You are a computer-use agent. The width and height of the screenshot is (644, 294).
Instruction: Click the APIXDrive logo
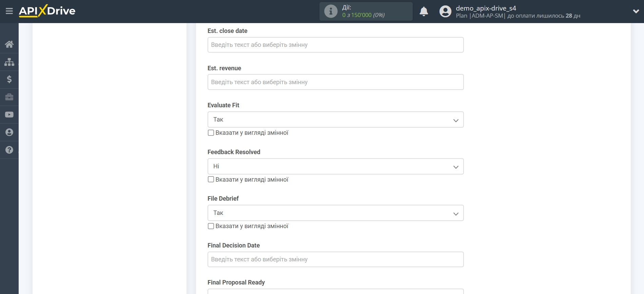47,11
